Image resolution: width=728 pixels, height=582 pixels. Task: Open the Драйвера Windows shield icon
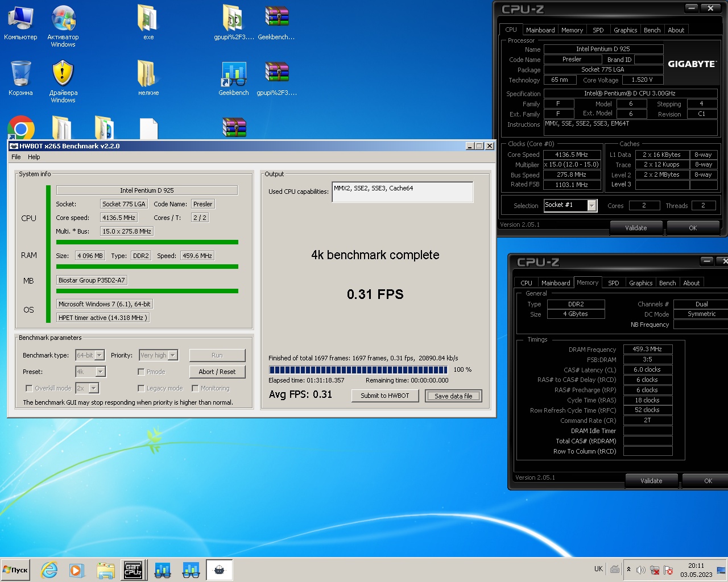[x=63, y=81]
